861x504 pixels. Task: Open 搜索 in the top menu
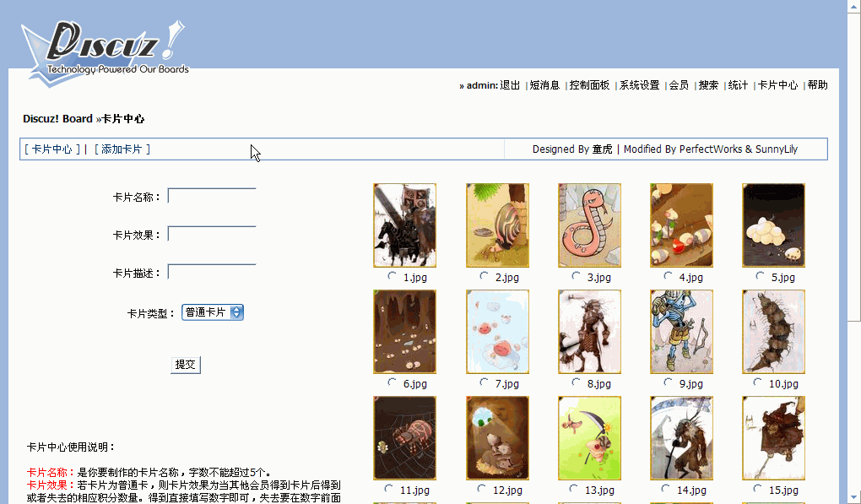tap(709, 85)
